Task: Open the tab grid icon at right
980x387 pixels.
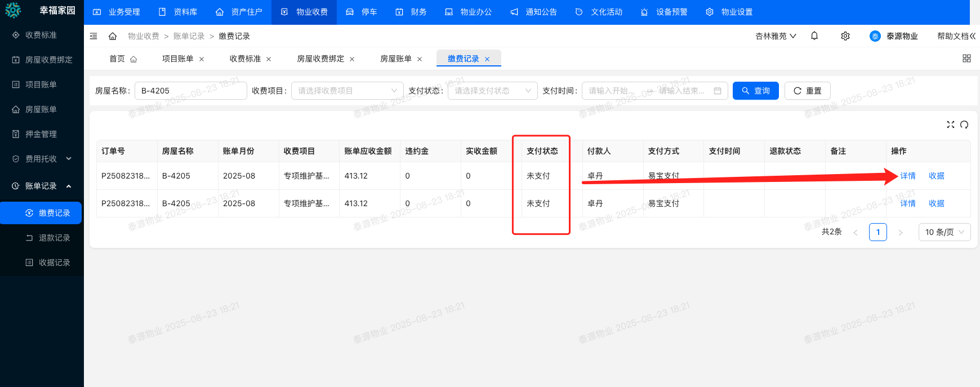Action: (x=966, y=59)
